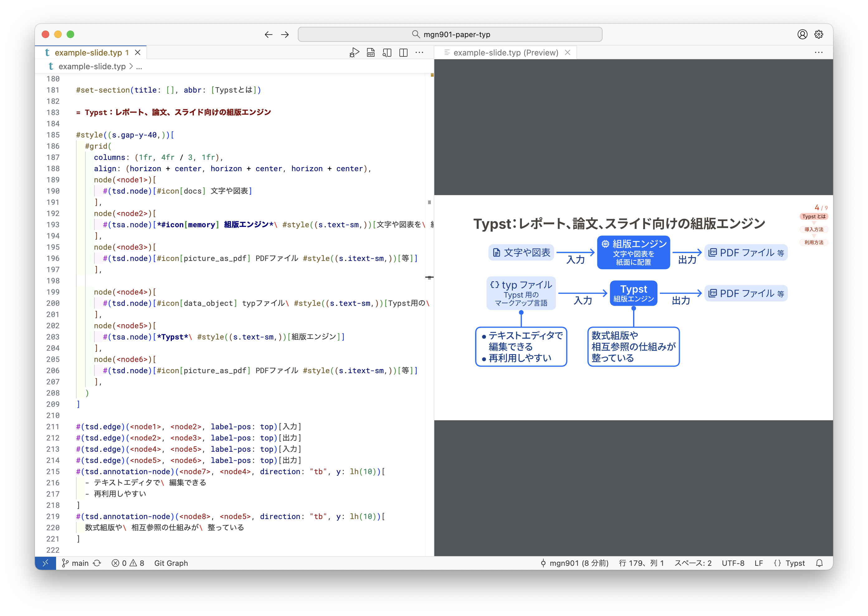Split the editor to the right
Viewport: 868px width, 616px height.
[403, 53]
